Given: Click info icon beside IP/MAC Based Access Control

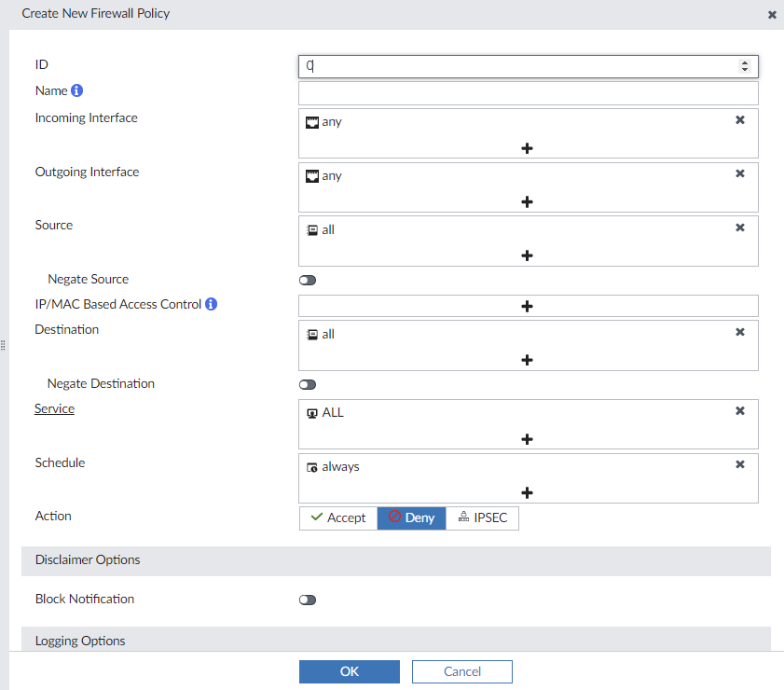Looking at the screenshot, I should [x=212, y=304].
